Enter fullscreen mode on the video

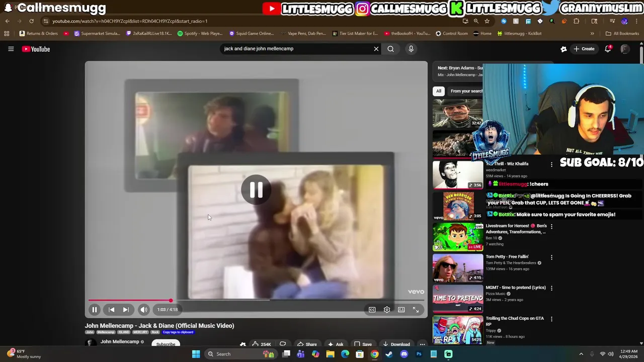coord(416,310)
